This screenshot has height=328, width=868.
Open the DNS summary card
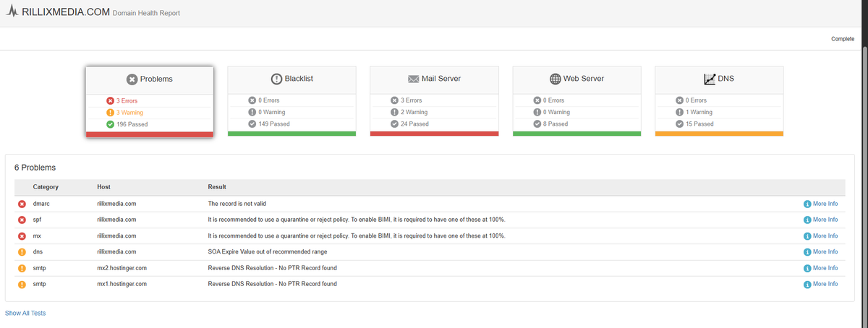tap(719, 100)
